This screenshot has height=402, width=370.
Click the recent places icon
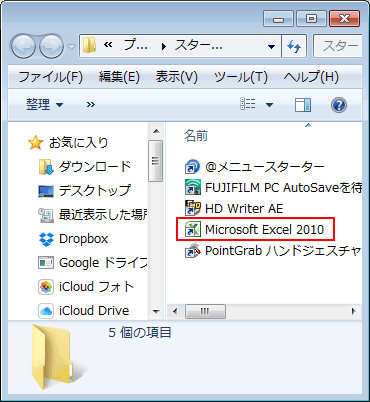[46, 215]
